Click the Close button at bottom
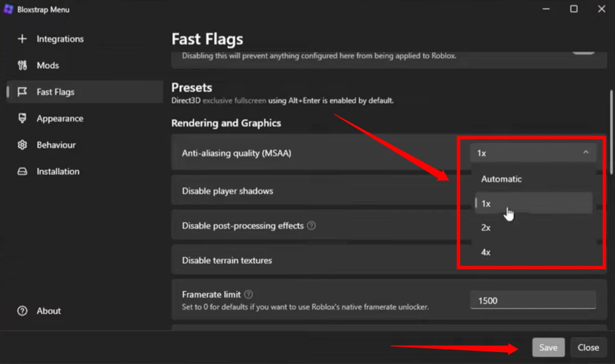The width and height of the screenshot is (615, 364). tap(588, 347)
